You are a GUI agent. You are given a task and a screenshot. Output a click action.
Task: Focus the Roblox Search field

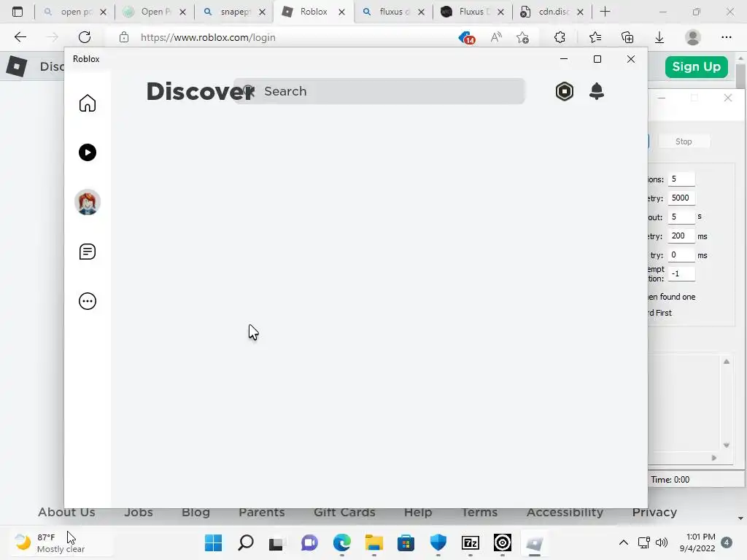(x=379, y=91)
